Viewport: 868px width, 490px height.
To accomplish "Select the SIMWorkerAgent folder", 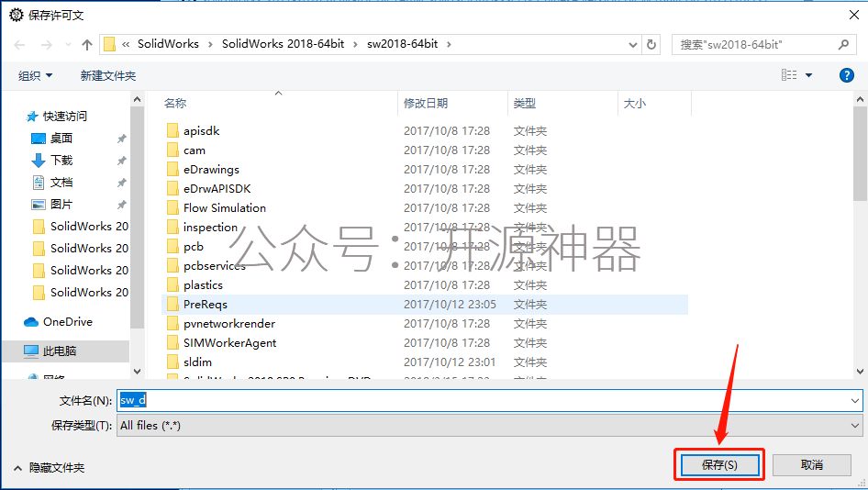I will pyautogui.click(x=229, y=342).
